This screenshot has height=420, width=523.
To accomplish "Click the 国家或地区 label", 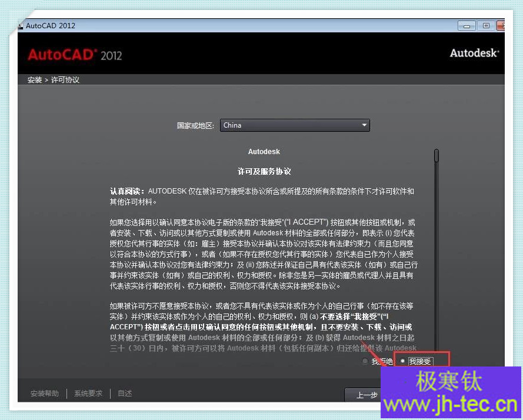I will pyautogui.click(x=195, y=126).
